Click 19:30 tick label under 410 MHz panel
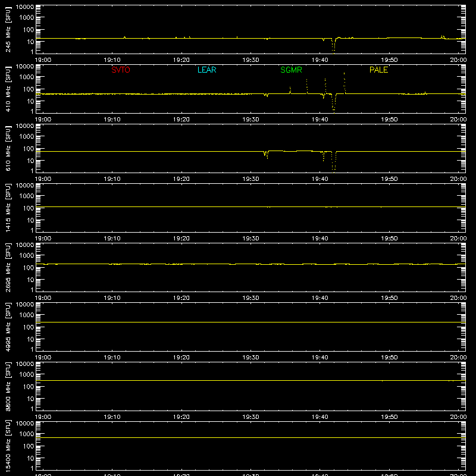The image size is (476, 476). pos(250,120)
